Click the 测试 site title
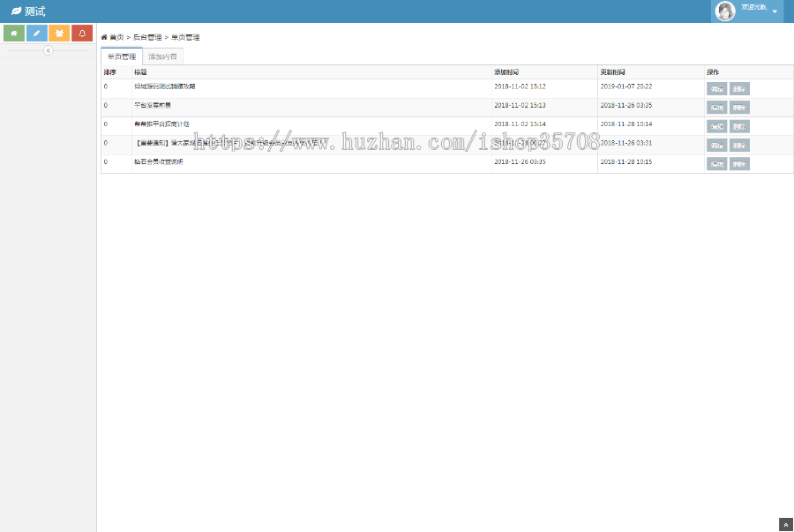 click(x=35, y=11)
